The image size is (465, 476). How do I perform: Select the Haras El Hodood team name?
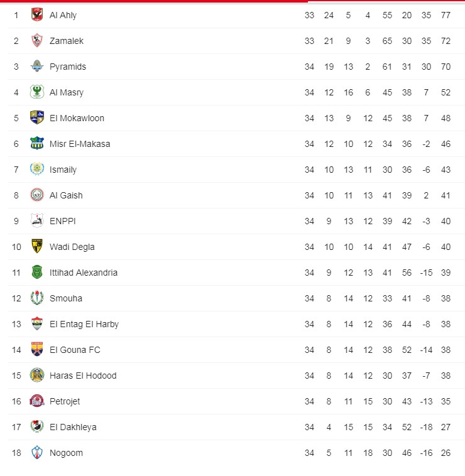click(83, 376)
